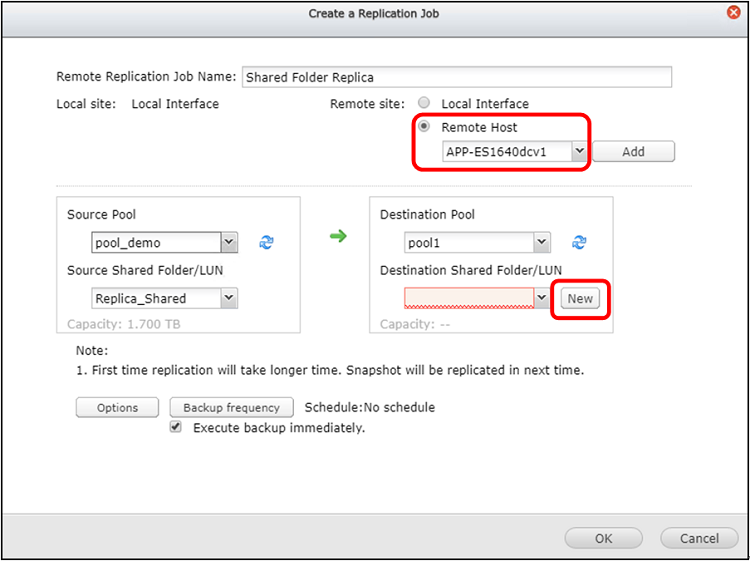Choose the Remote Host radio option
Screen dimensions: 750x561
pos(424,127)
